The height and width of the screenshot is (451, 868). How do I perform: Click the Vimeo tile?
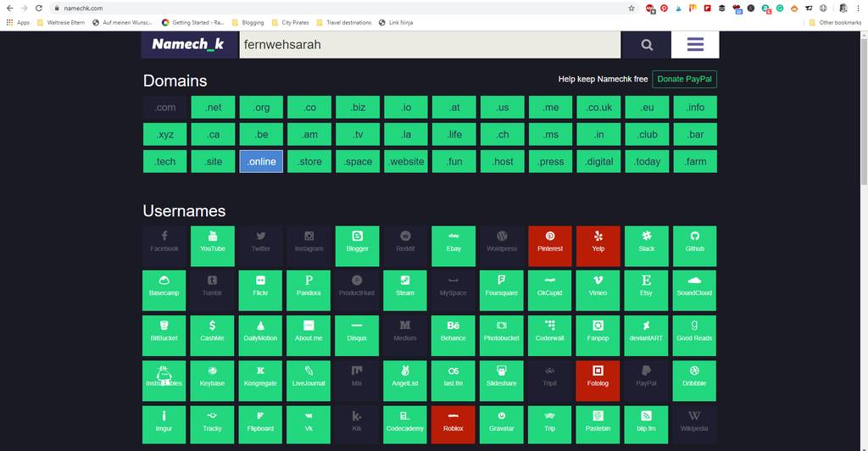click(x=598, y=291)
